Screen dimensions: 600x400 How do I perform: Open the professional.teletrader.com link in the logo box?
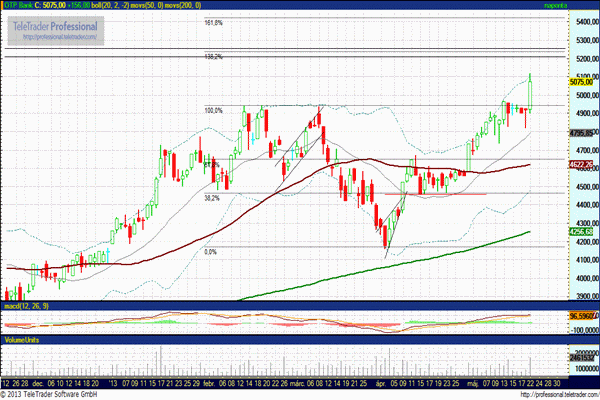[x=60, y=37]
